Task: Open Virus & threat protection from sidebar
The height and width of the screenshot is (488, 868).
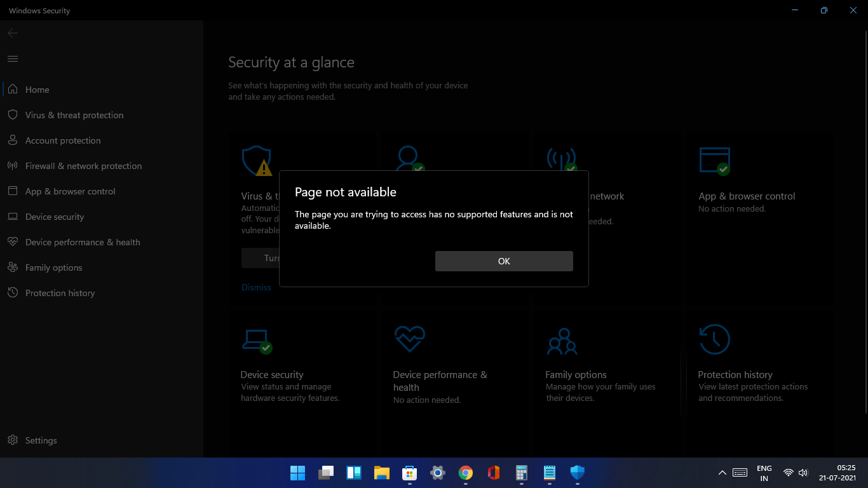Action: tap(74, 114)
